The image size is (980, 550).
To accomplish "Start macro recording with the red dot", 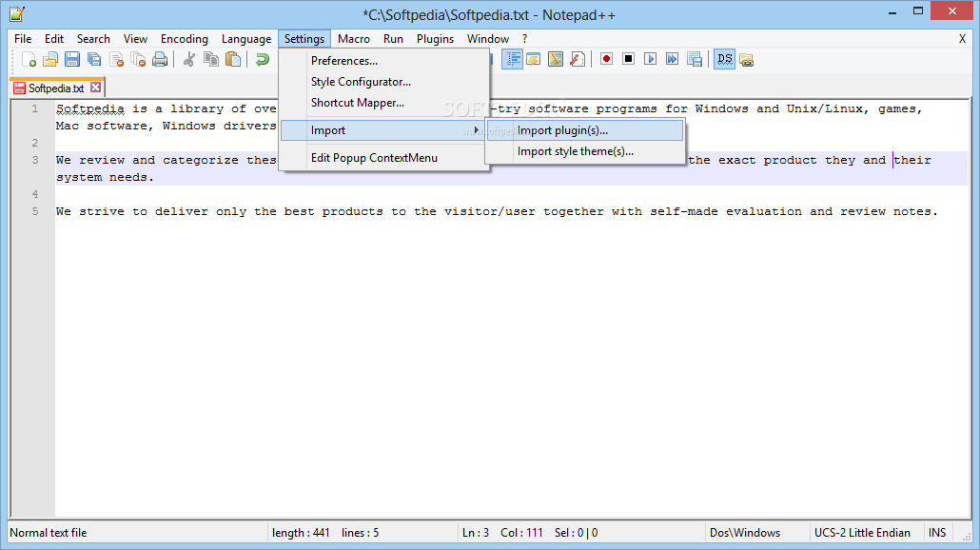I will click(606, 59).
